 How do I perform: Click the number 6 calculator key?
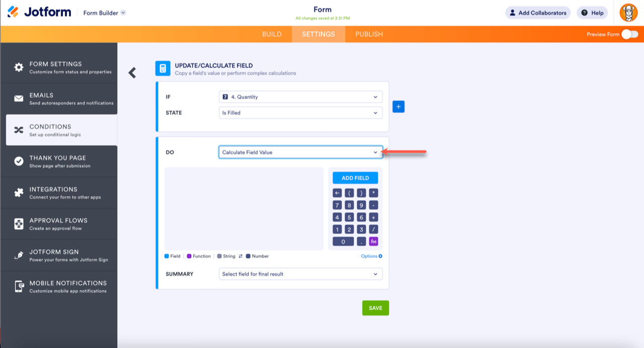pyautogui.click(x=361, y=218)
